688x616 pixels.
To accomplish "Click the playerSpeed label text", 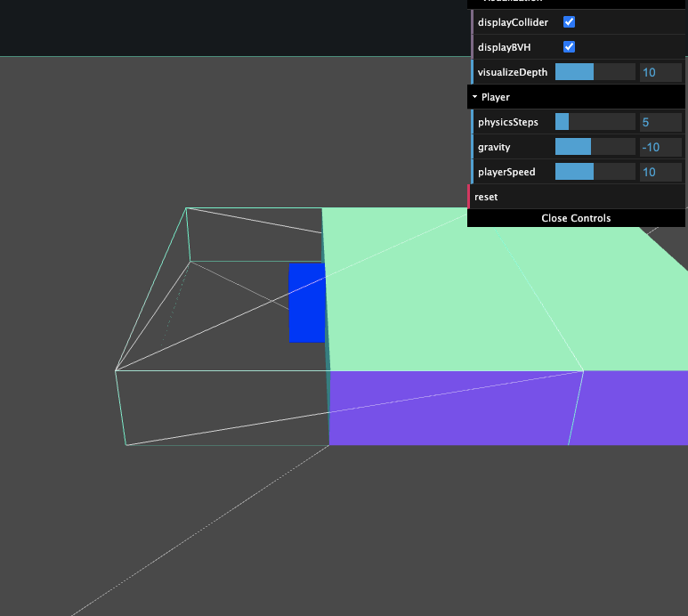I will tap(506, 172).
